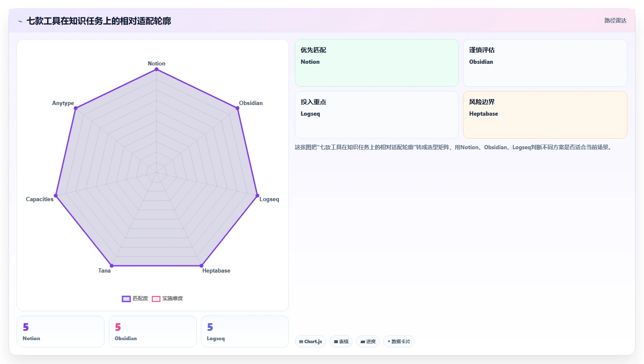Click the Obsidian axis label on radar

click(251, 103)
